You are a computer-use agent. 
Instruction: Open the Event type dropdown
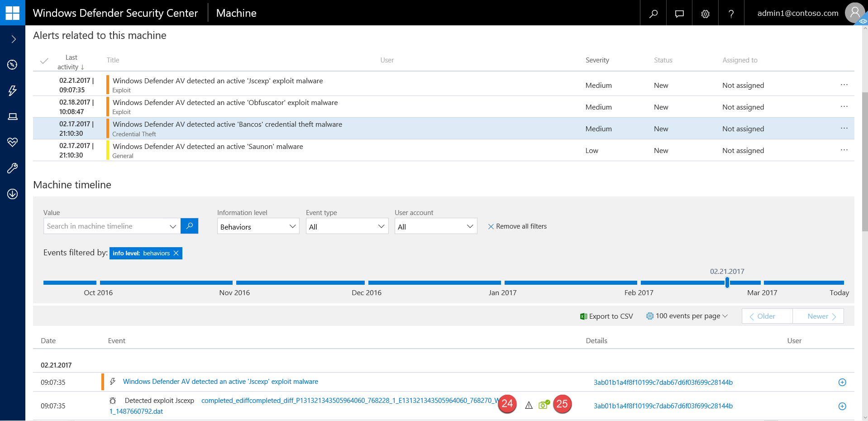coord(347,226)
